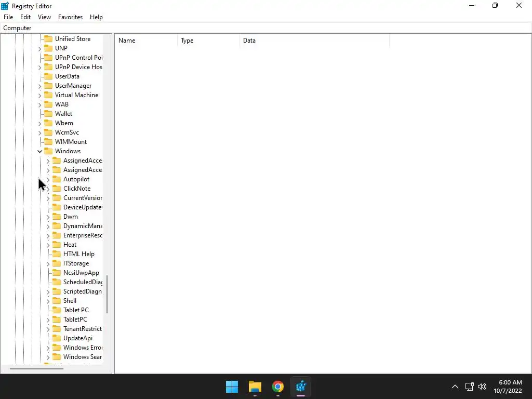Image resolution: width=532 pixels, height=399 pixels.
Task: Select the UpdateApi folder icon
Action: [x=57, y=338]
